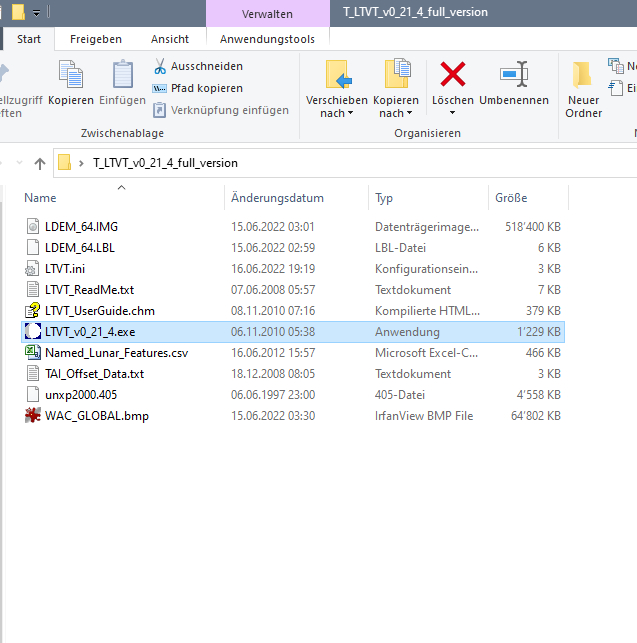Click the Einfügen clipboard icon

[123, 75]
